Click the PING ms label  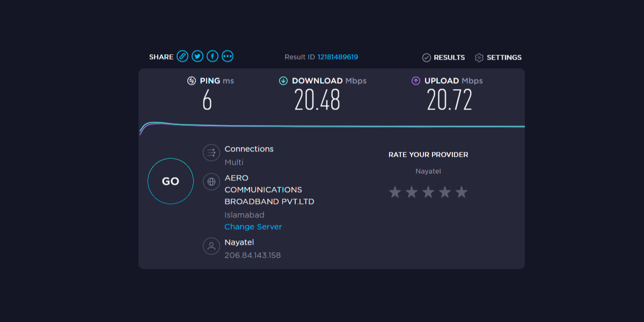click(217, 81)
